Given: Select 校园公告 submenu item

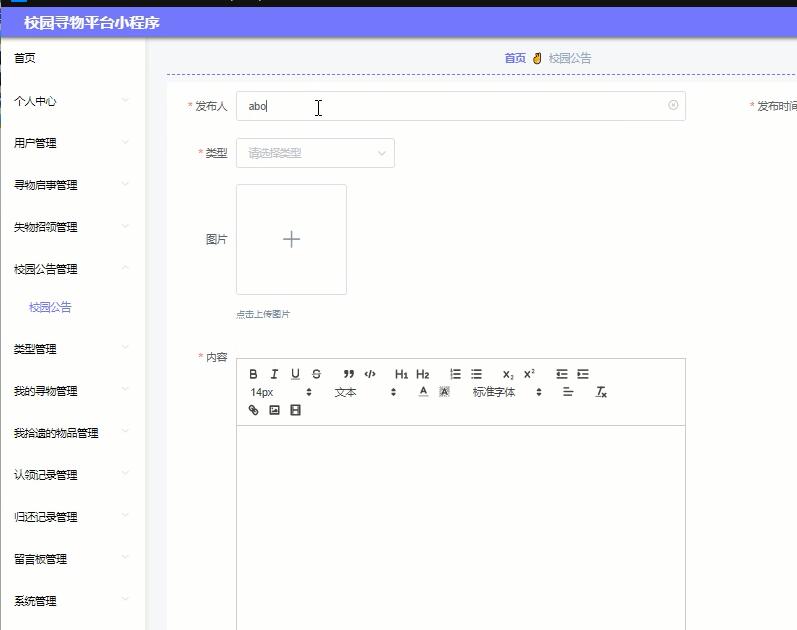Looking at the screenshot, I should [50, 307].
